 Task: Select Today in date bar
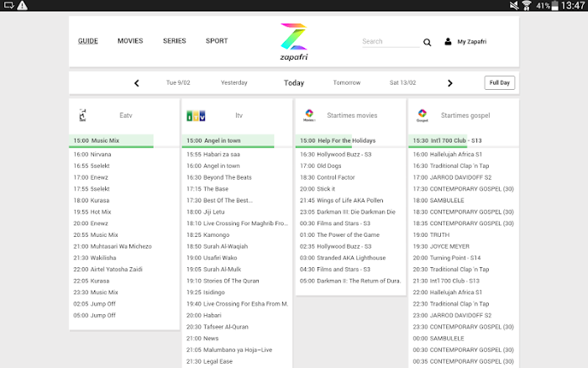[x=294, y=82]
